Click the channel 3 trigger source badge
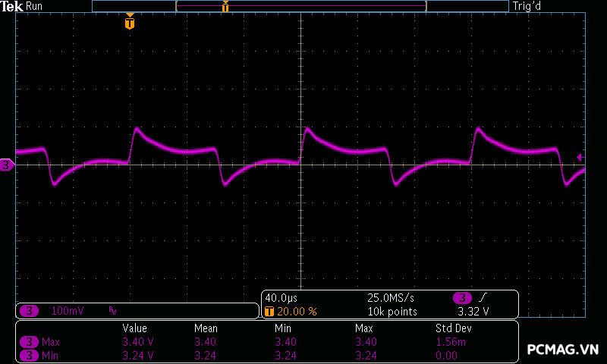607x364 pixels. [462, 298]
